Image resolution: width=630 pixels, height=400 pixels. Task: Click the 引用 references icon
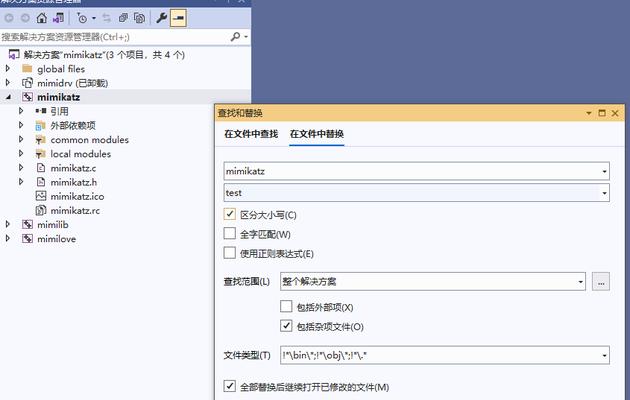click(41, 111)
